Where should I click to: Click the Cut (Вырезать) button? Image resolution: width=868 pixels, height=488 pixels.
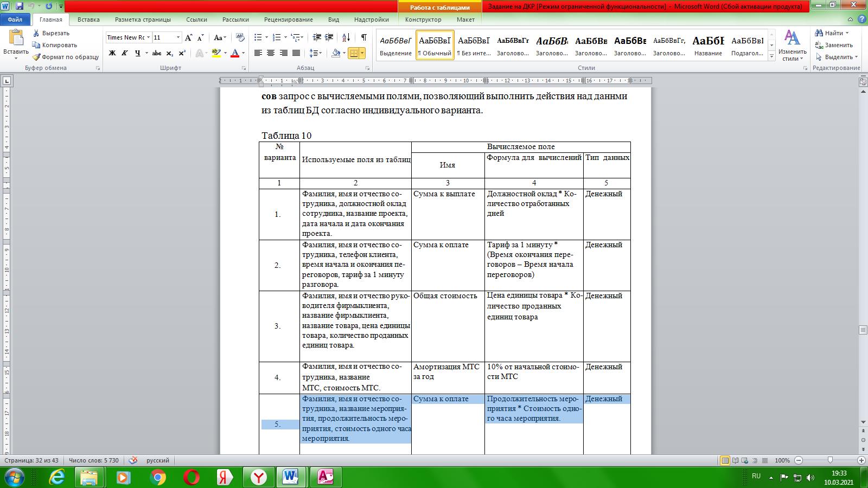pyautogui.click(x=51, y=33)
